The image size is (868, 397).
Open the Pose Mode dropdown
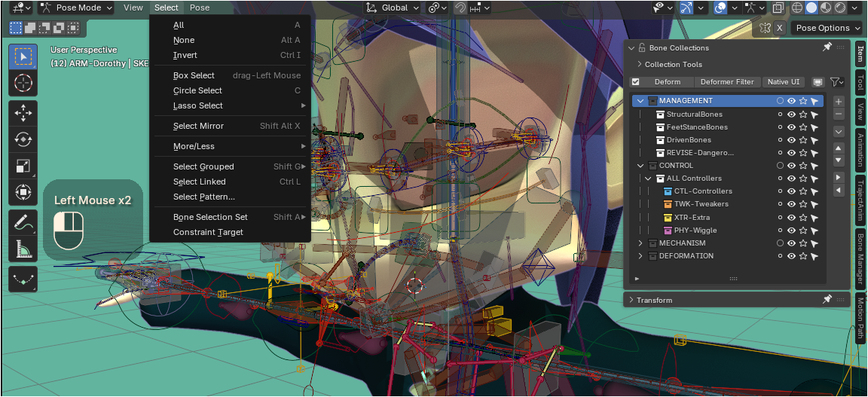coord(76,8)
